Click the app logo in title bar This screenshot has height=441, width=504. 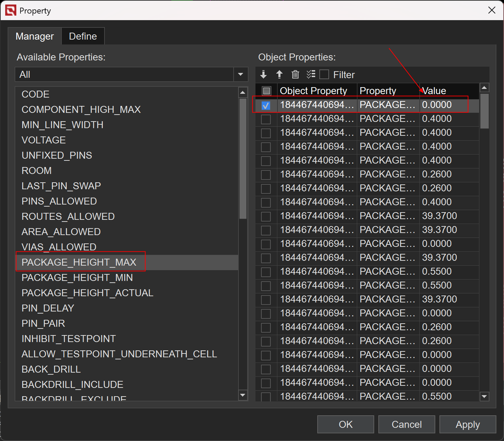[x=11, y=11]
